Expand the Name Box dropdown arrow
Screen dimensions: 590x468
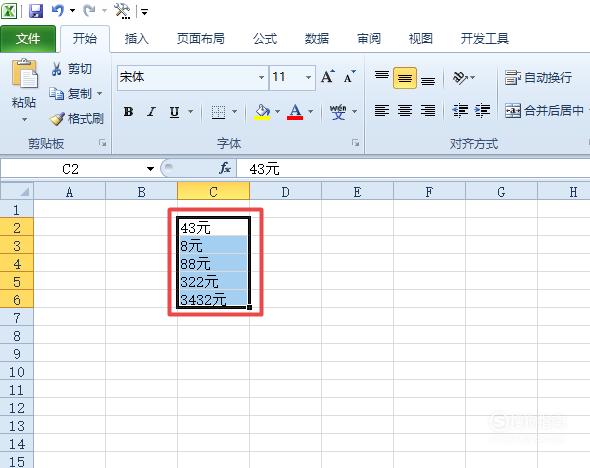point(150,169)
